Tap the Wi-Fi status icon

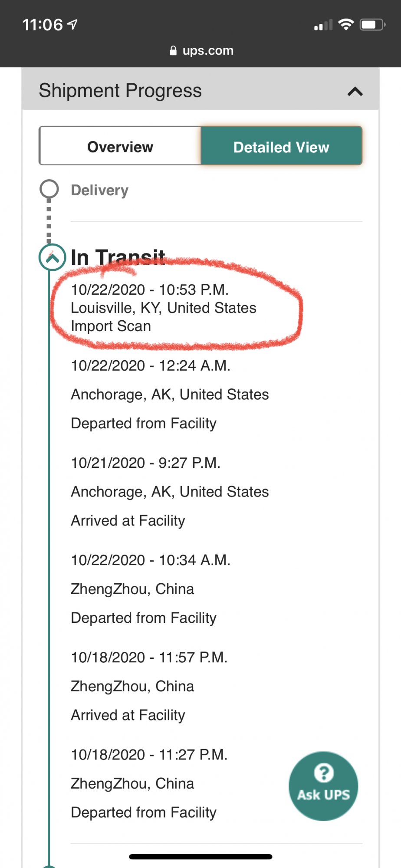click(346, 25)
